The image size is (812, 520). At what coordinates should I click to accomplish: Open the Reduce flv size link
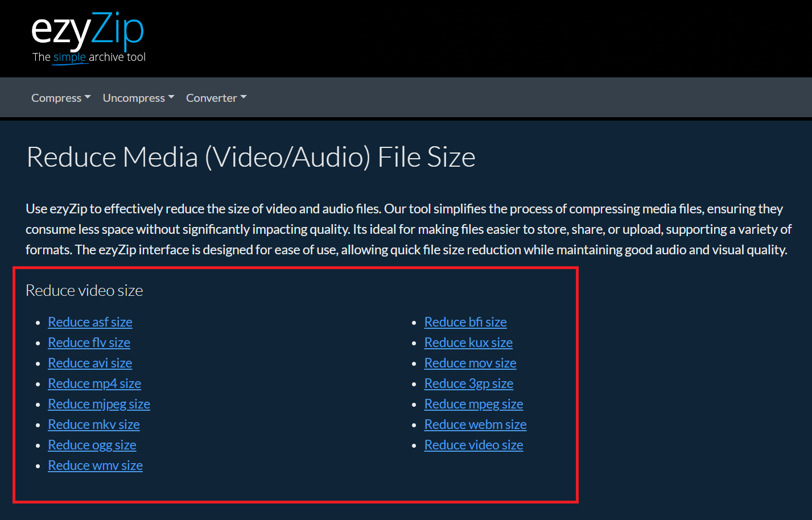89,342
